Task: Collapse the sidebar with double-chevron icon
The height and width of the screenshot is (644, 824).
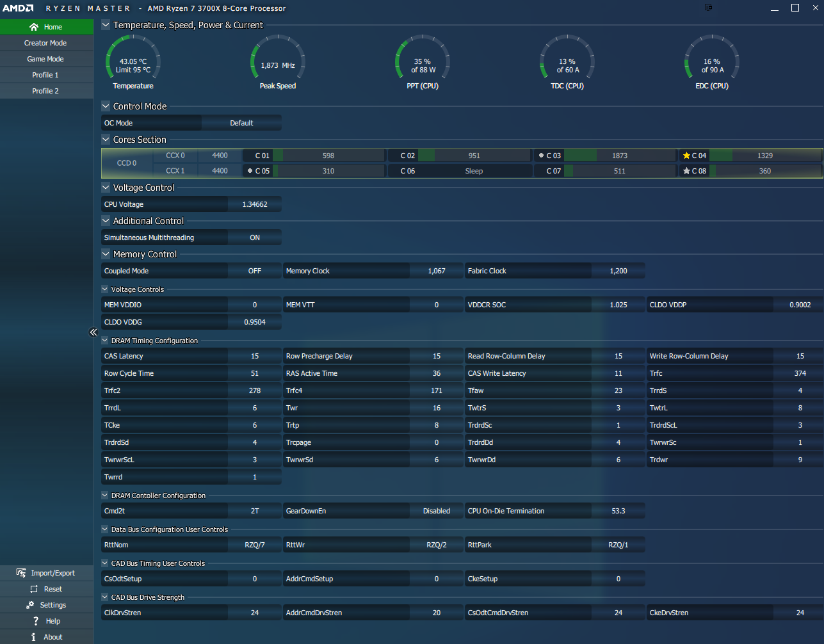Action: click(x=93, y=332)
